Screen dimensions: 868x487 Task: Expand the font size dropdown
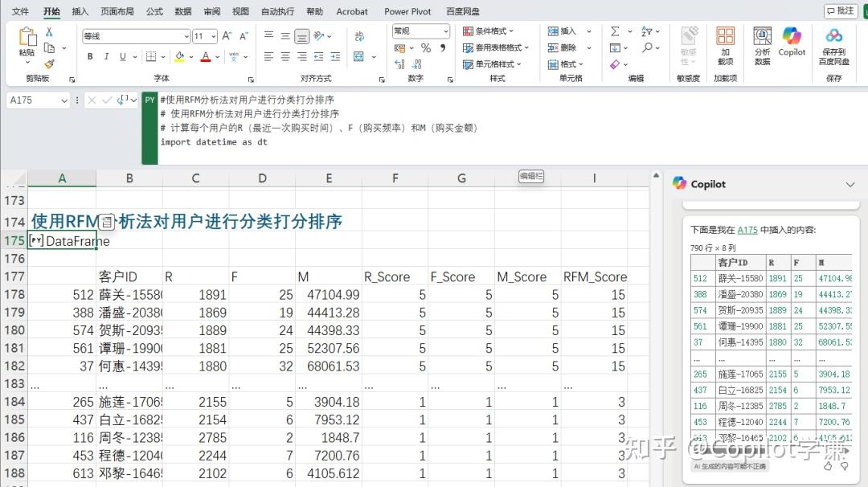pos(213,36)
